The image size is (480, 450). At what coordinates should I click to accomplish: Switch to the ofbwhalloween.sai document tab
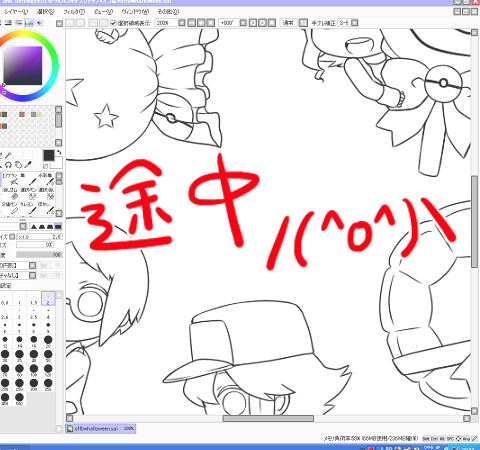pos(101,428)
